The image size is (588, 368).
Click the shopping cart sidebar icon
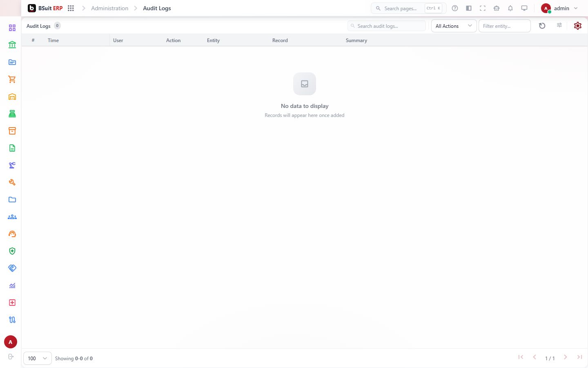pos(12,79)
